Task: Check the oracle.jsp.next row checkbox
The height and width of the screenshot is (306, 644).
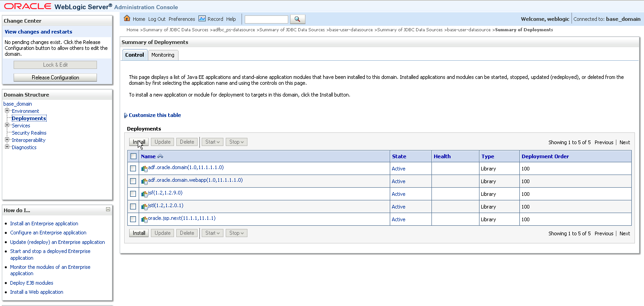Action: tap(133, 219)
